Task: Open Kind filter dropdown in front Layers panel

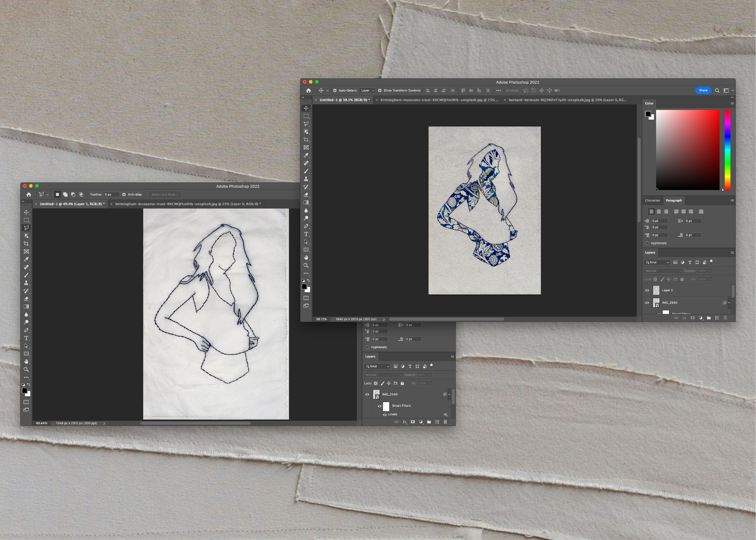Action: coord(657,262)
